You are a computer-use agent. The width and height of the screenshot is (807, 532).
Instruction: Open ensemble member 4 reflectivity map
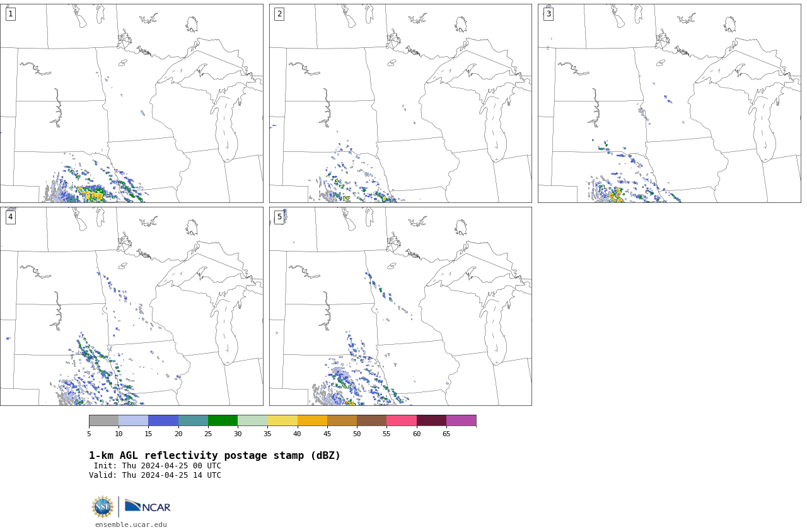pyautogui.click(x=131, y=306)
